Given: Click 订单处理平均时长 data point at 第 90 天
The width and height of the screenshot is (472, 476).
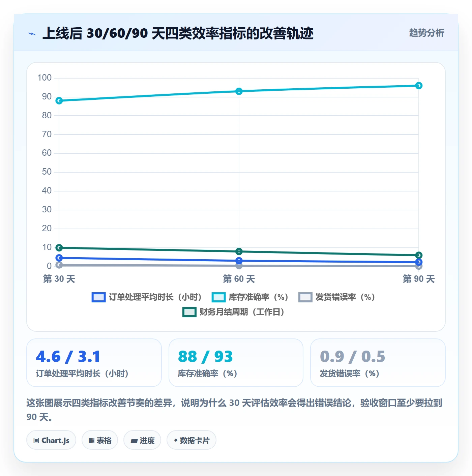Looking at the screenshot, I should pyautogui.click(x=419, y=262).
